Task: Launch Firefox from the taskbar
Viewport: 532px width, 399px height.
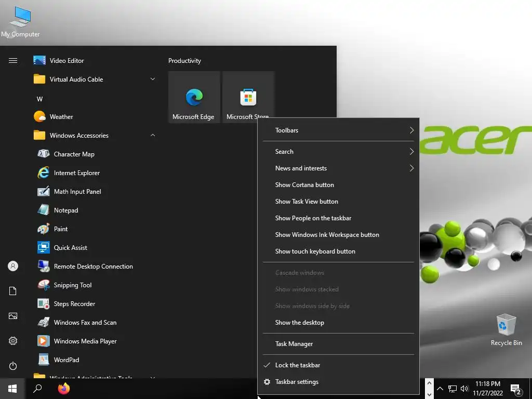Action: (x=63, y=389)
